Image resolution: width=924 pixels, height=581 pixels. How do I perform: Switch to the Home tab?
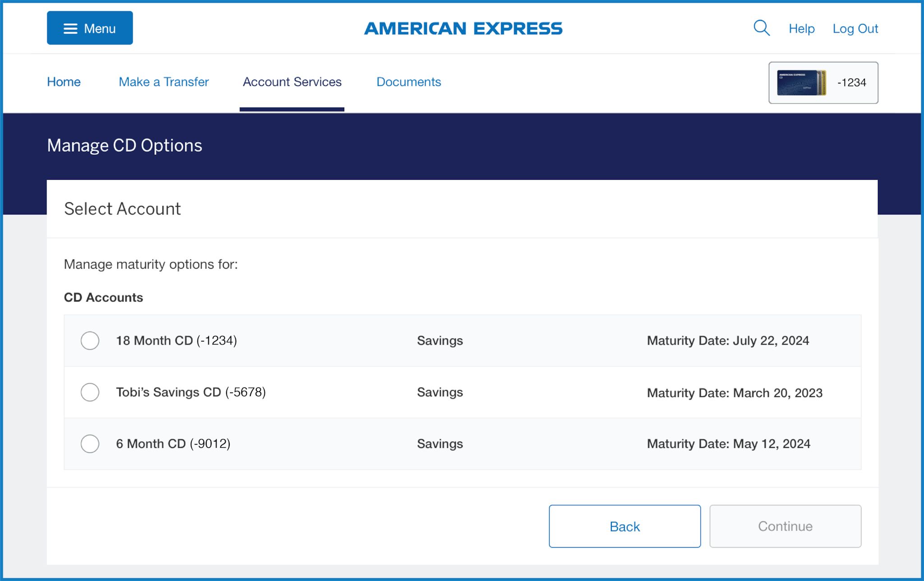[64, 82]
